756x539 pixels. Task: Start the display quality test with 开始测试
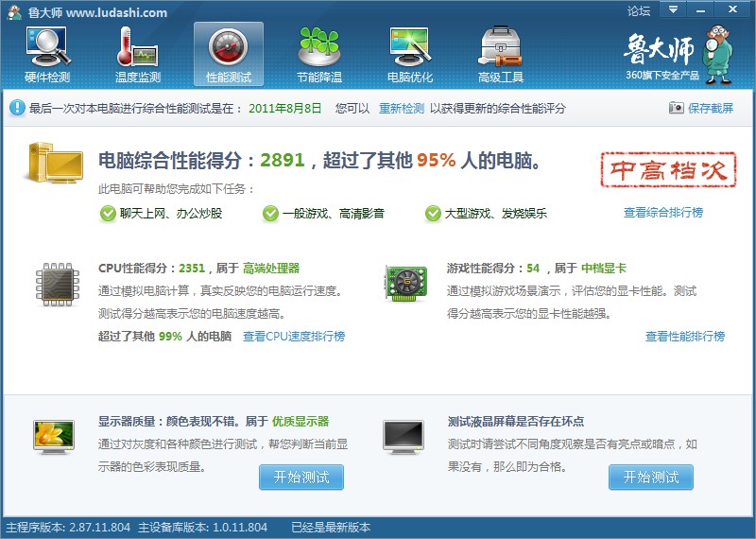click(x=301, y=478)
